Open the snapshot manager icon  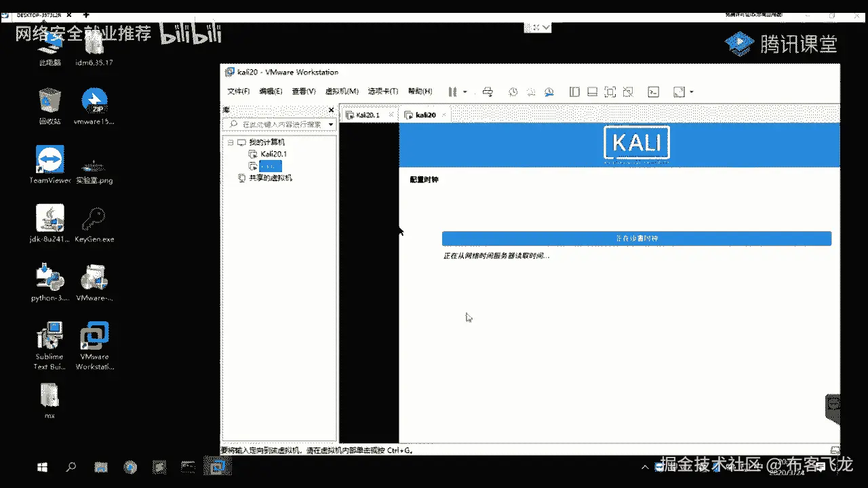point(549,91)
